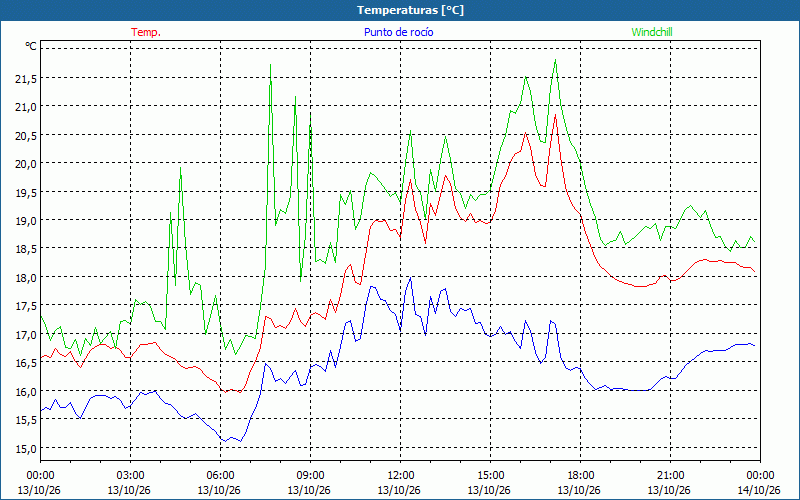Click the 18,5 y-axis value

point(26,249)
